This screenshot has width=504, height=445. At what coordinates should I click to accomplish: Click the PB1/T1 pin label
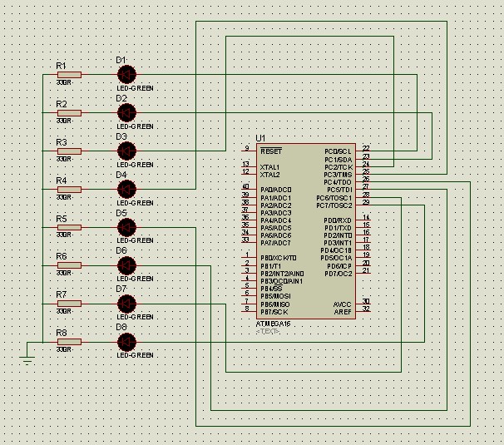click(x=270, y=266)
